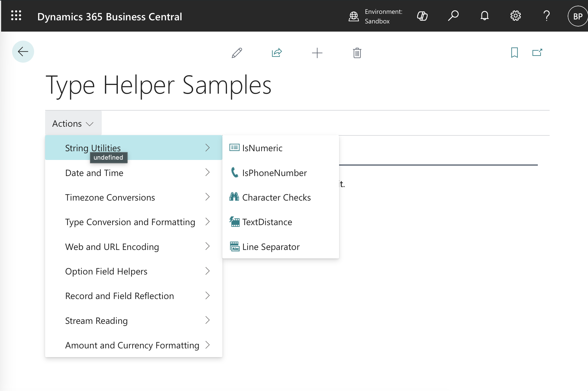Click the plus icon to add new
This screenshot has height=391, width=588.
click(x=317, y=53)
